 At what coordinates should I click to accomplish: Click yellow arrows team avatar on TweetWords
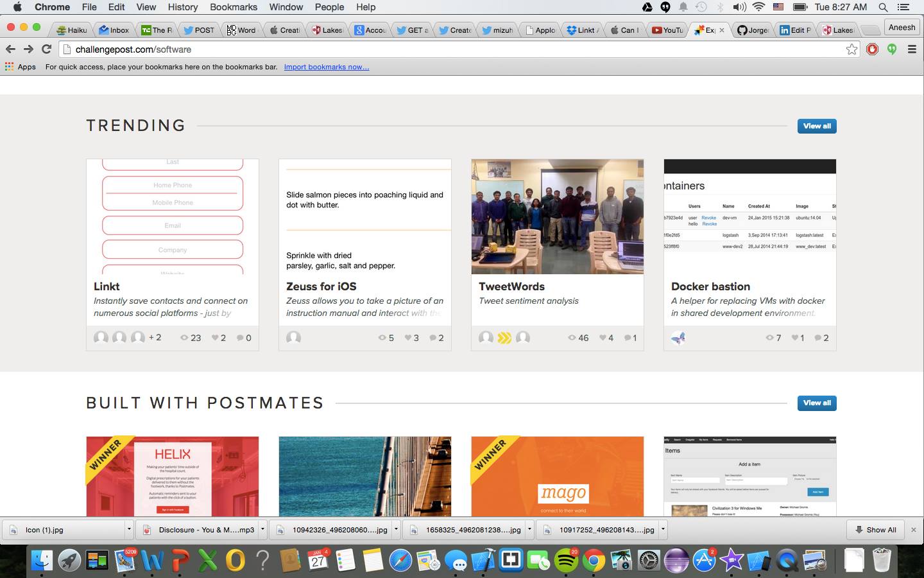pyautogui.click(x=504, y=338)
